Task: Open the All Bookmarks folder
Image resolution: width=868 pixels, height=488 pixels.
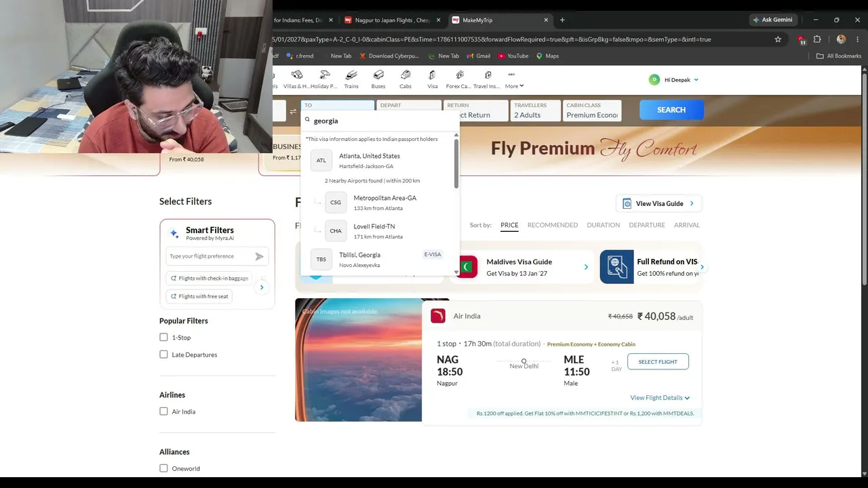Action: click(x=839, y=56)
